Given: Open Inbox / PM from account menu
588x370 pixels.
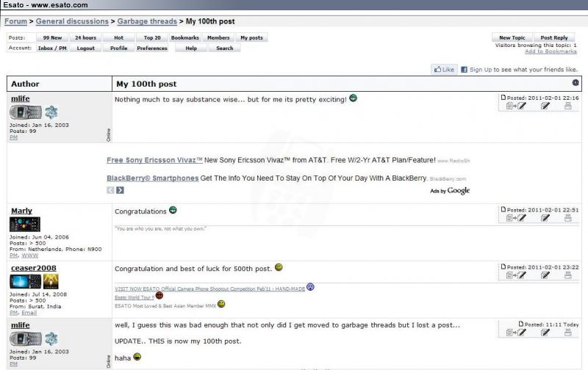Looking at the screenshot, I should pyautogui.click(x=52, y=48).
